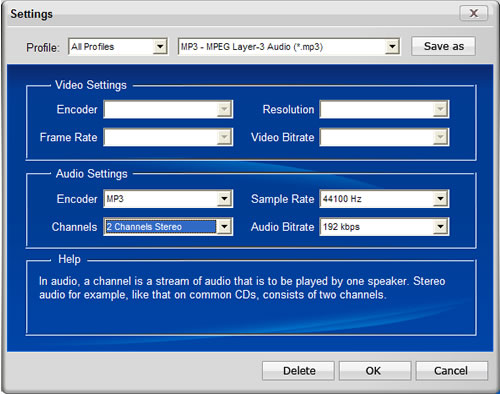
Task: Click the help text about audio channels
Action: pyautogui.click(x=242, y=288)
